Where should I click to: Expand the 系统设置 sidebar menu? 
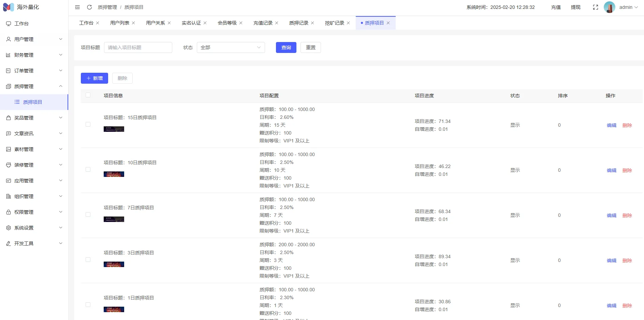tap(34, 228)
